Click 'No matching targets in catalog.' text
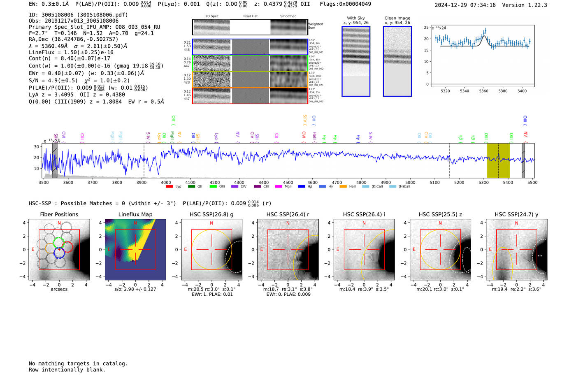This screenshot has width=576, height=392. tap(78, 364)
